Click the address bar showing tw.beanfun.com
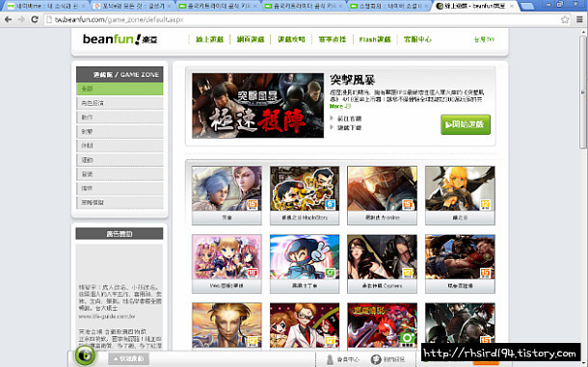This screenshot has height=367, width=588. (302, 19)
